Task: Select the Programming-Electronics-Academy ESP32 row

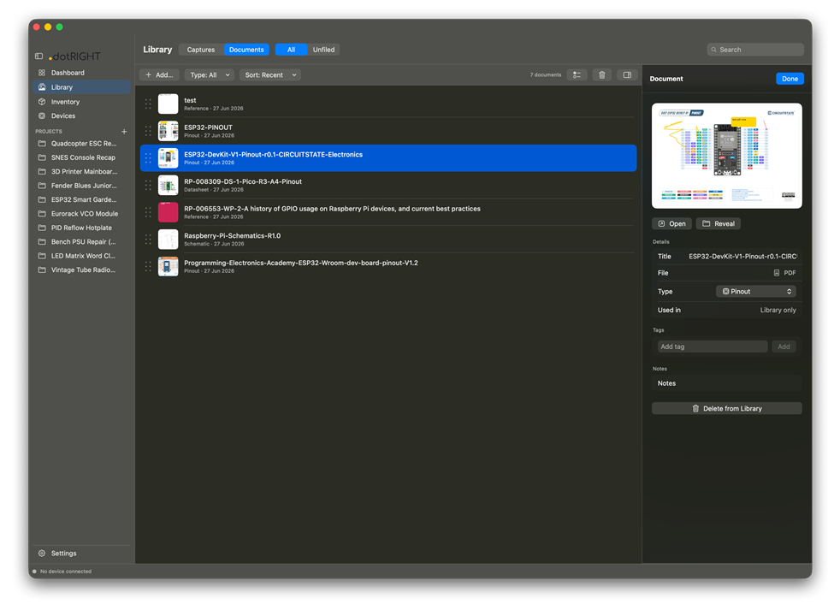Action: (388, 266)
